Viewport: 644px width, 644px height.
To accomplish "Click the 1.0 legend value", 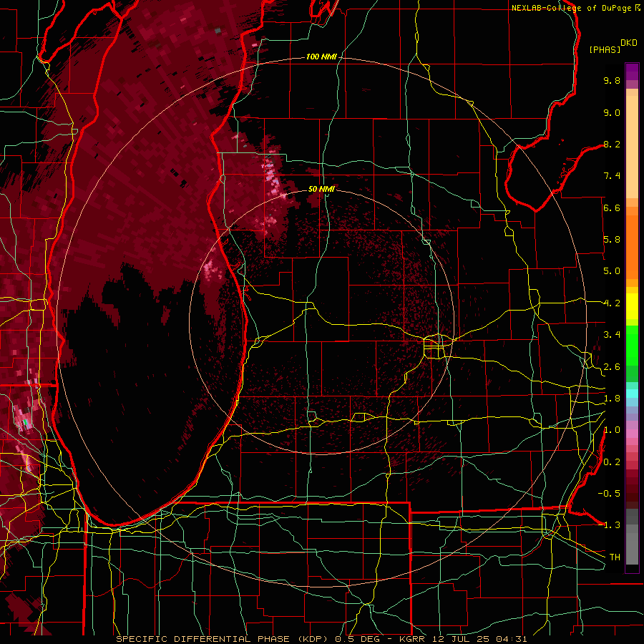I will click(612, 430).
